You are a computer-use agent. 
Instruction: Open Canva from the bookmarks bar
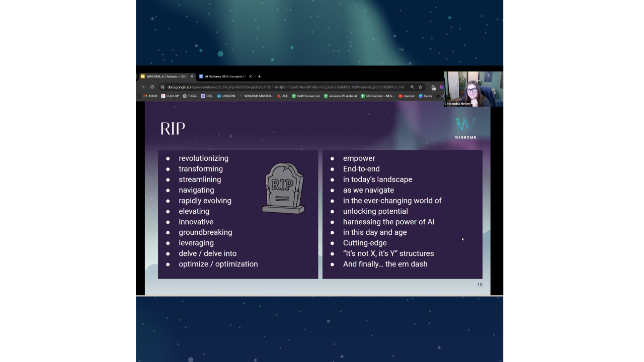427,96
